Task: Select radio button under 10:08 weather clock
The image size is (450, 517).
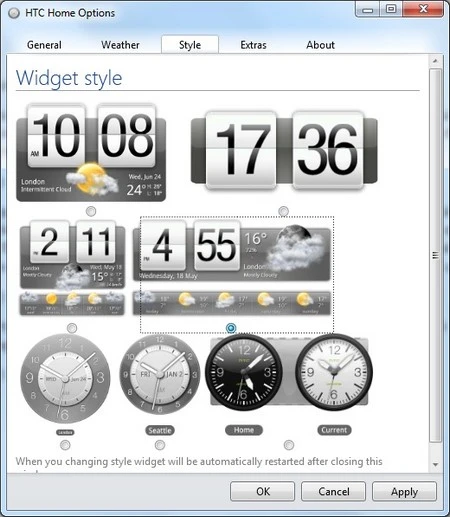Action: tap(91, 211)
